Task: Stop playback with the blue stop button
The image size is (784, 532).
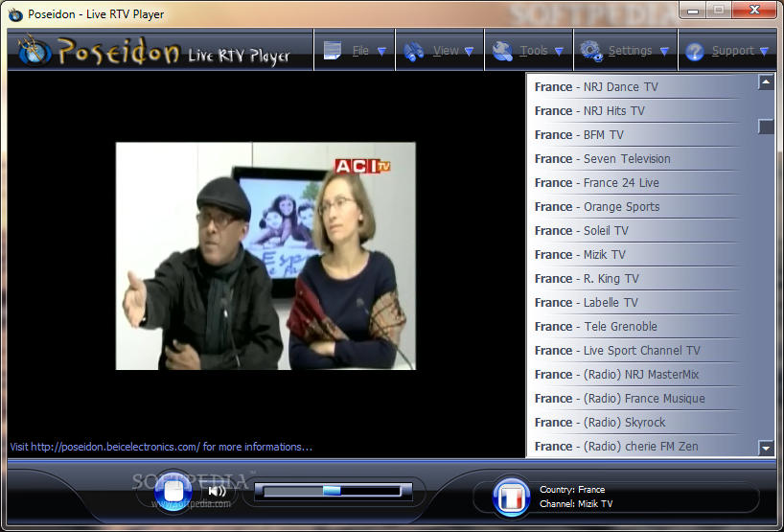Action: pyautogui.click(x=173, y=491)
